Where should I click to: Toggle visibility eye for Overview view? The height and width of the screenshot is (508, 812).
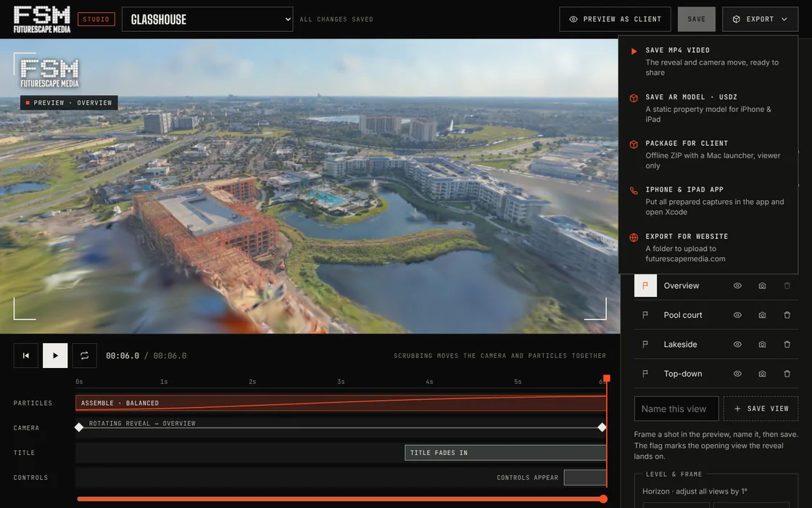737,286
